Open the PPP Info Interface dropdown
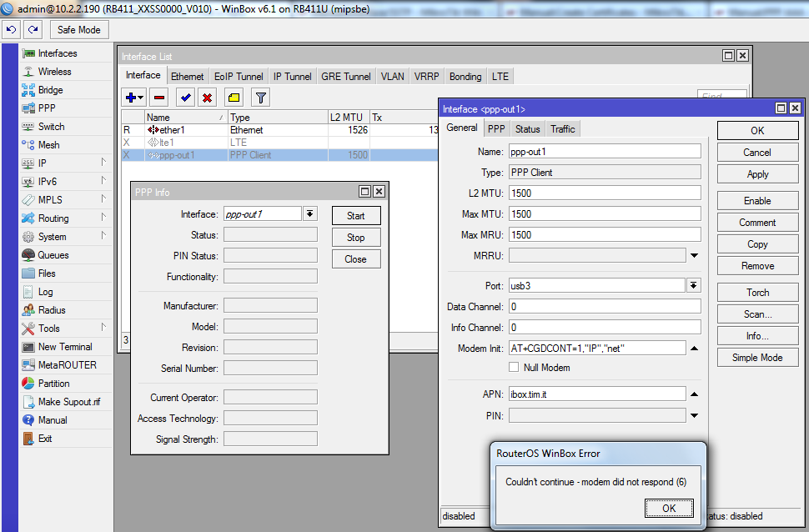 (x=310, y=214)
